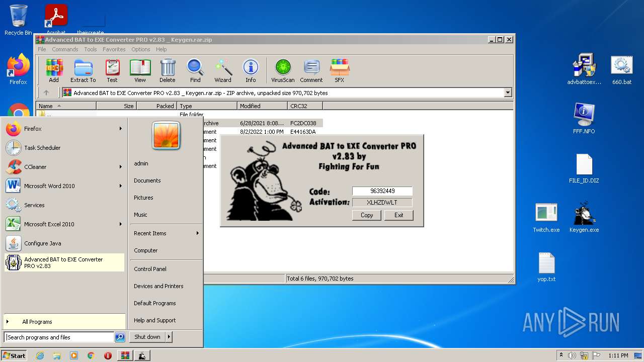Click the Find toolbar icon in WinRAR
The width and height of the screenshot is (644, 362).
click(x=195, y=71)
